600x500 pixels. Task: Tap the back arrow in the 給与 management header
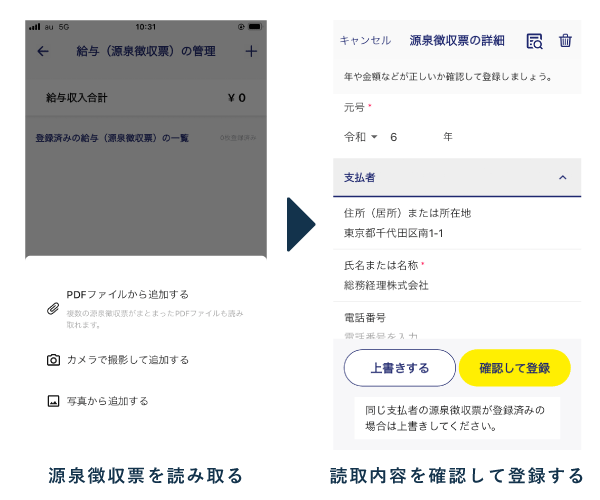click(x=43, y=51)
